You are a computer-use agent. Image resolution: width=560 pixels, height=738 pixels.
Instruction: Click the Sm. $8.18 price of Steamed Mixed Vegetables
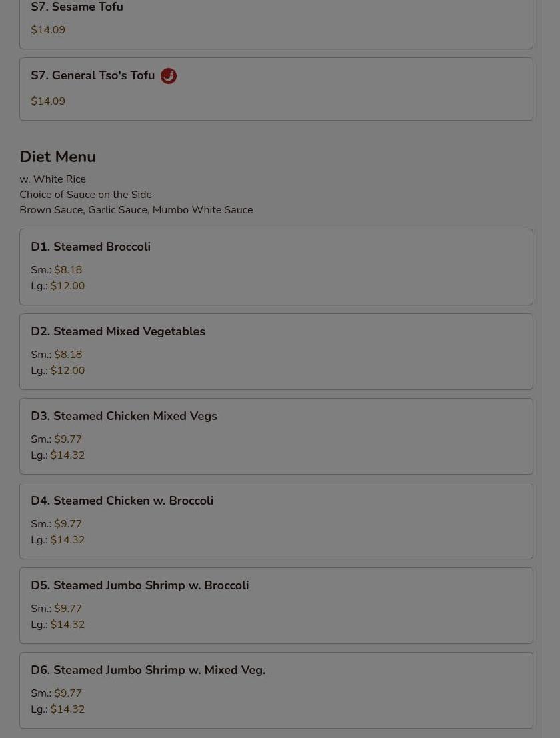coord(57,355)
